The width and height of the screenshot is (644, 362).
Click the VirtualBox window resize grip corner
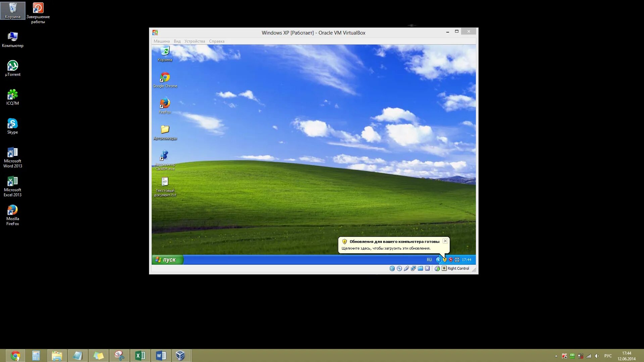474,270
